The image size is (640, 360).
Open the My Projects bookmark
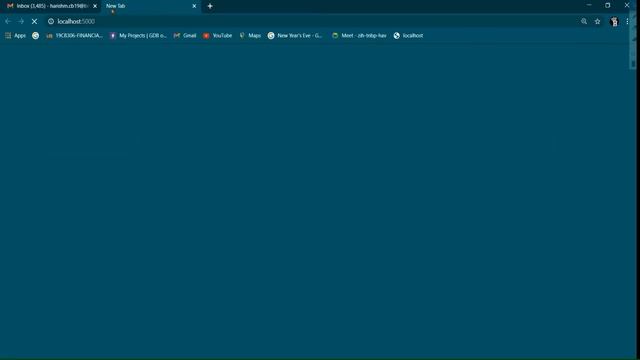point(138,36)
